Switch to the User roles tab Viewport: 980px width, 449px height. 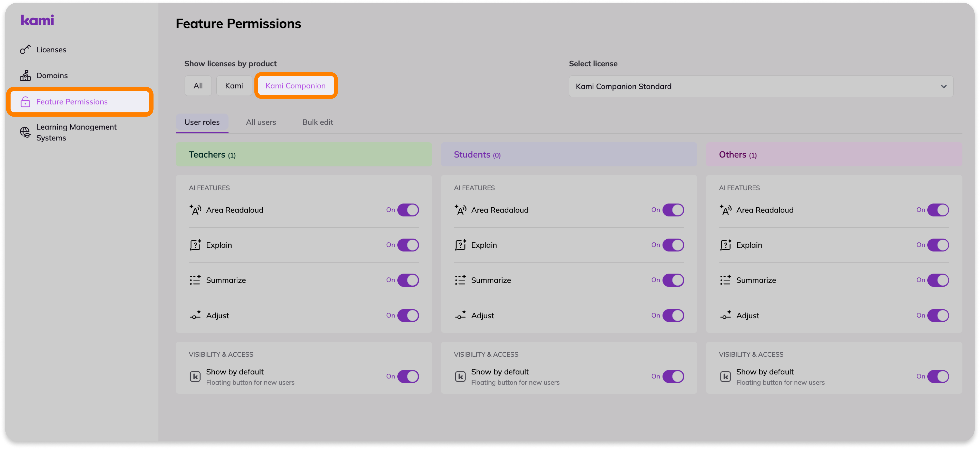[202, 122]
